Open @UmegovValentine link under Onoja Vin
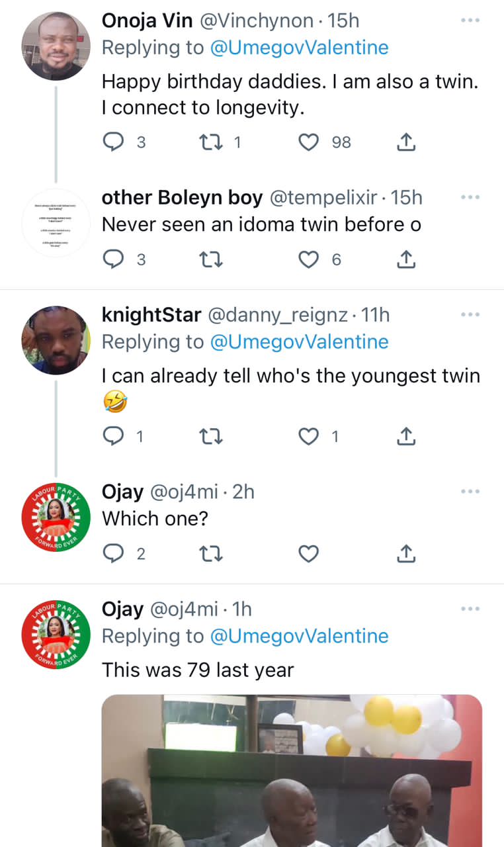 pos(299,48)
